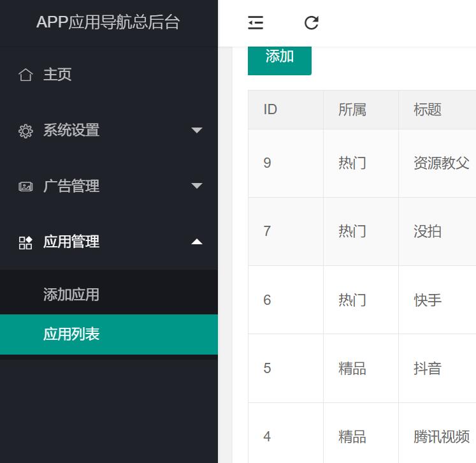Viewport: 476px width, 463px height.
Task: Click the APP应用导航总后台 logo title
Action: coord(108,22)
